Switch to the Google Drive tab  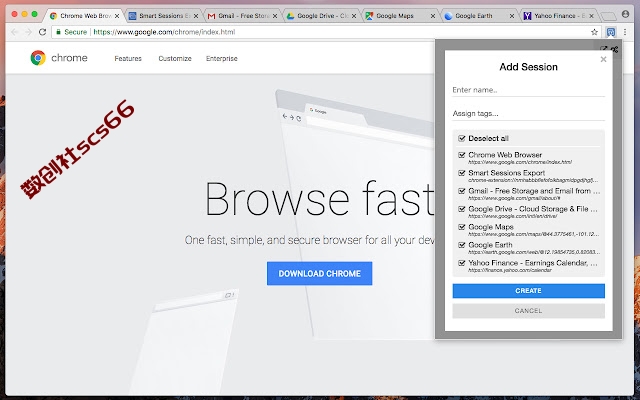tap(320, 16)
